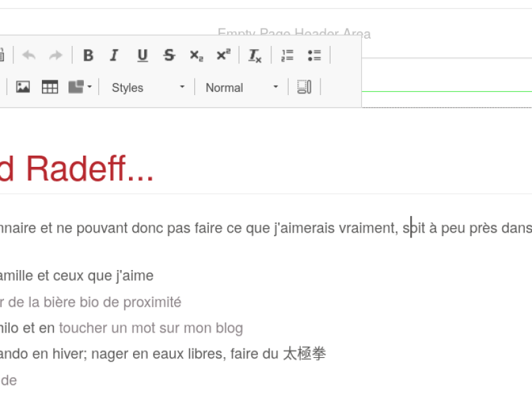Open the 'toucher un mot sur mon blog' link

pos(151,328)
